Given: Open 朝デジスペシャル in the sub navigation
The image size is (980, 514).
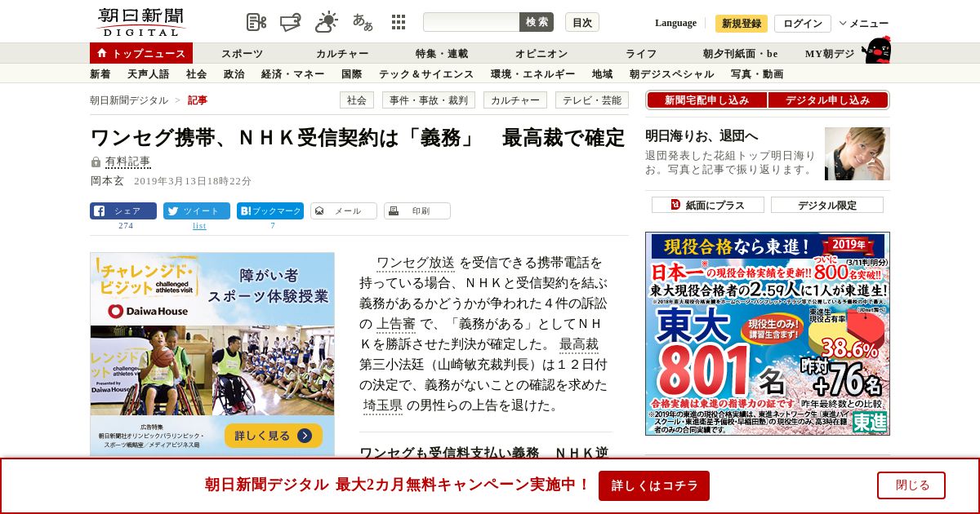Looking at the screenshot, I should coord(672,73).
